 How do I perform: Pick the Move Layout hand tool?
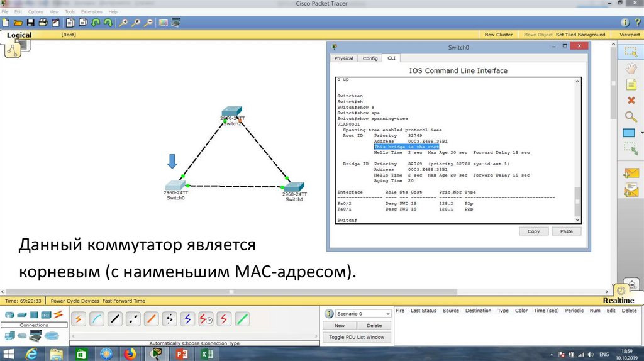pyautogui.click(x=631, y=68)
